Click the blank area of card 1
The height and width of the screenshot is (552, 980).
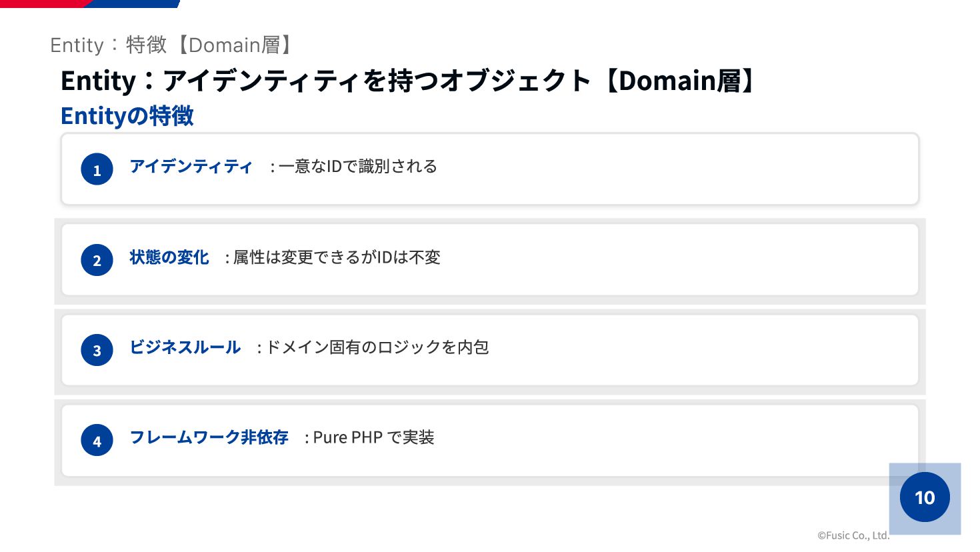[x=667, y=169]
